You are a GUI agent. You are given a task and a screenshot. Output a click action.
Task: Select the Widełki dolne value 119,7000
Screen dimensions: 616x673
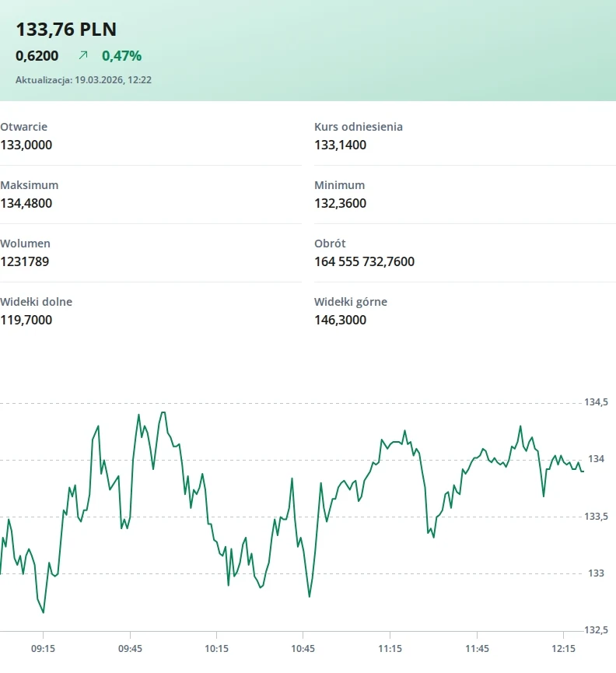coord(26,320)
